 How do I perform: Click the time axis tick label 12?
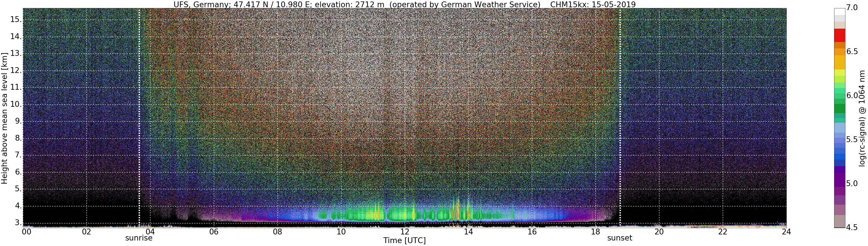(405, 232)
